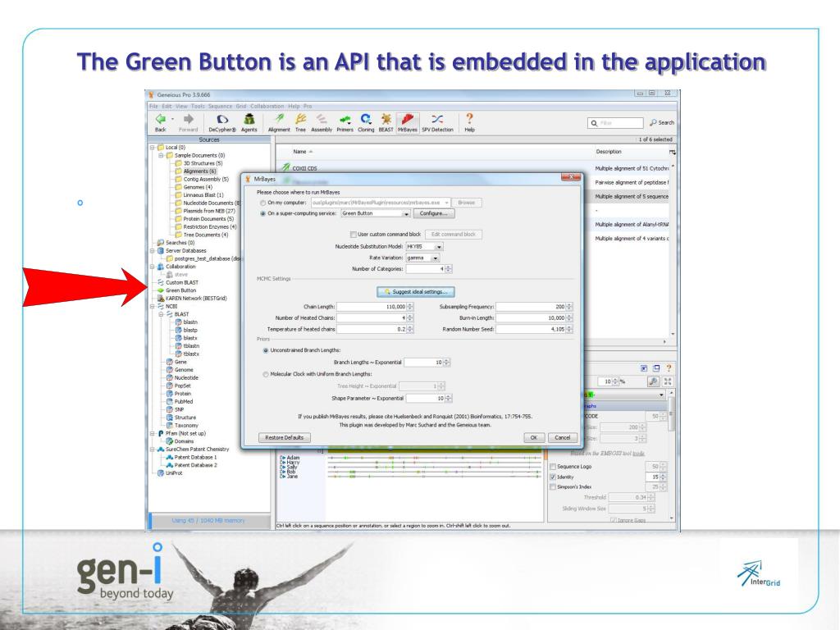The image size is (840, 630).
Task: Select 'Unconstrained Branch Lengths' radio option
Action: point(266,350)
